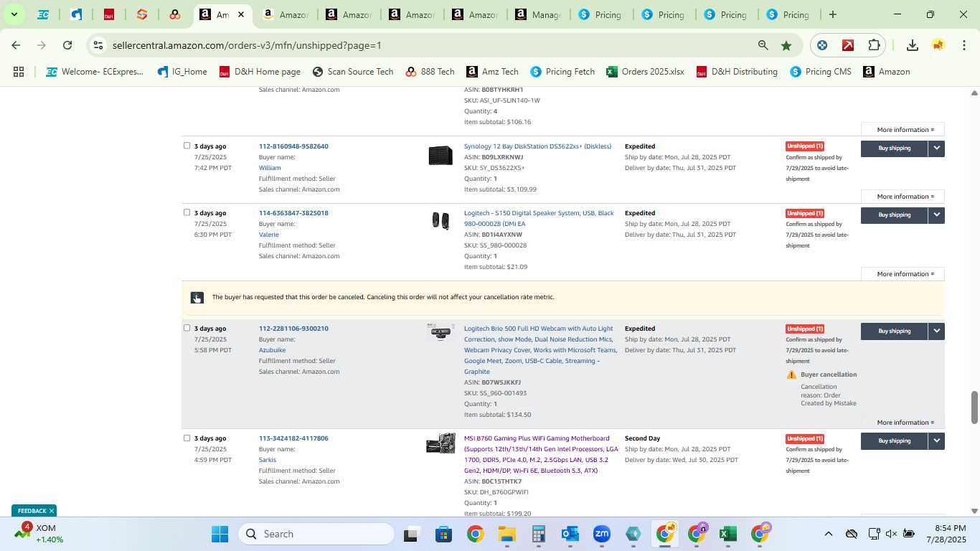Open the tab search dropdown arrow
This screenshot has width=980, height=551.
coord(14,14)
